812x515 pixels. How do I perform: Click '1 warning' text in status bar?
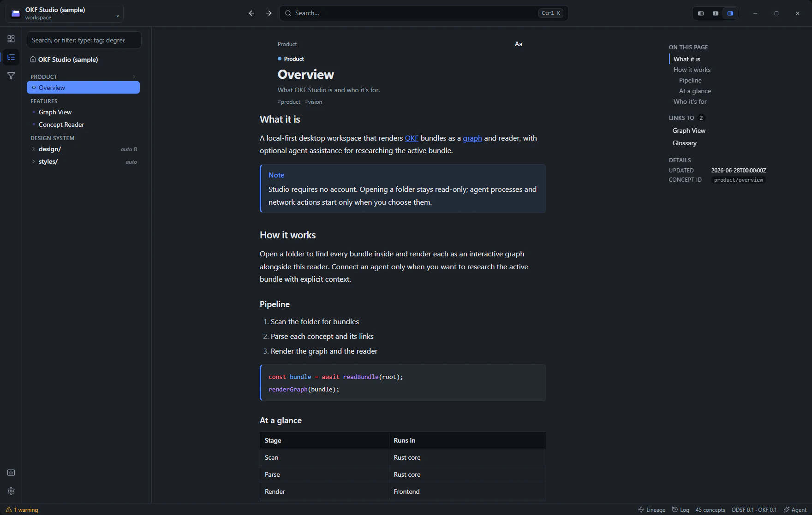click(26, 510)
